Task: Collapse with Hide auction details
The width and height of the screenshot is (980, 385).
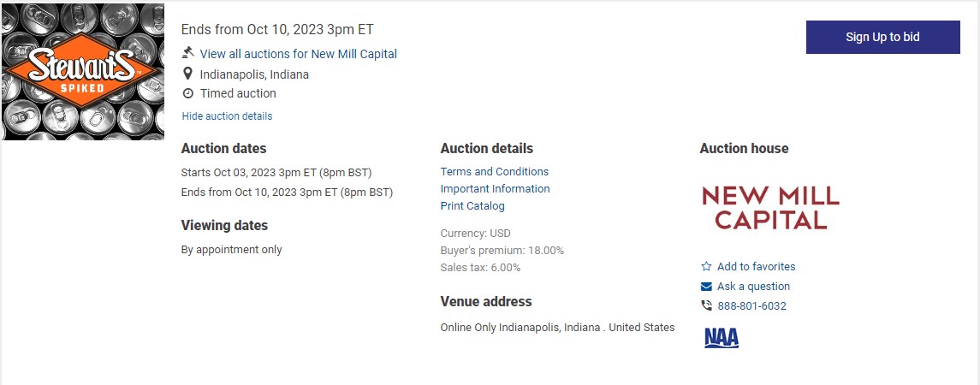Action: coord(227,115)
